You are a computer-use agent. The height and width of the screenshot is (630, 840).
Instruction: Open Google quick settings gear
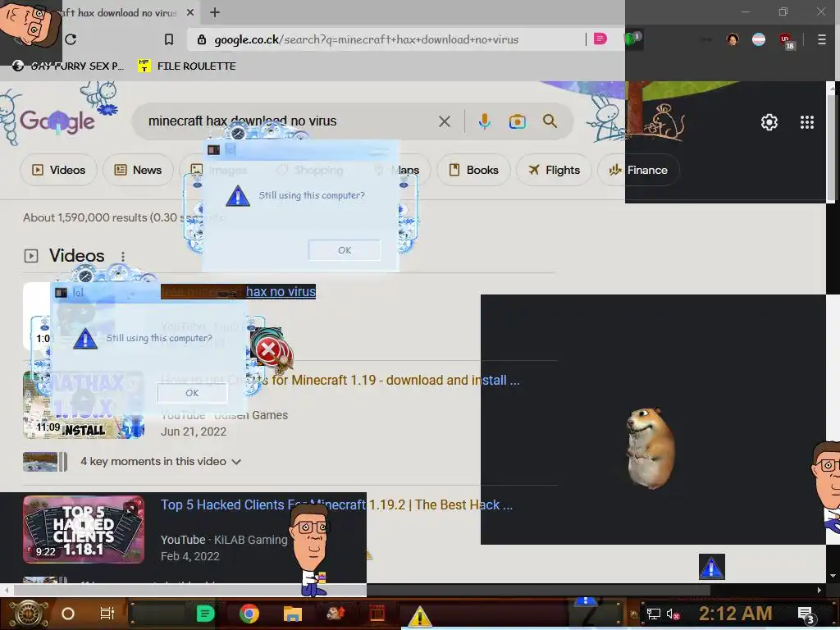pos(769,122)
